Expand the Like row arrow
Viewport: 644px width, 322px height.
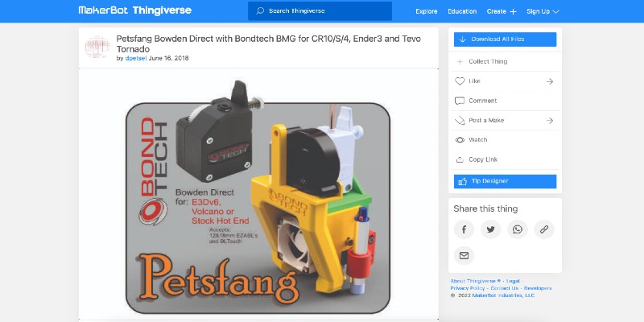coord(550,81)
